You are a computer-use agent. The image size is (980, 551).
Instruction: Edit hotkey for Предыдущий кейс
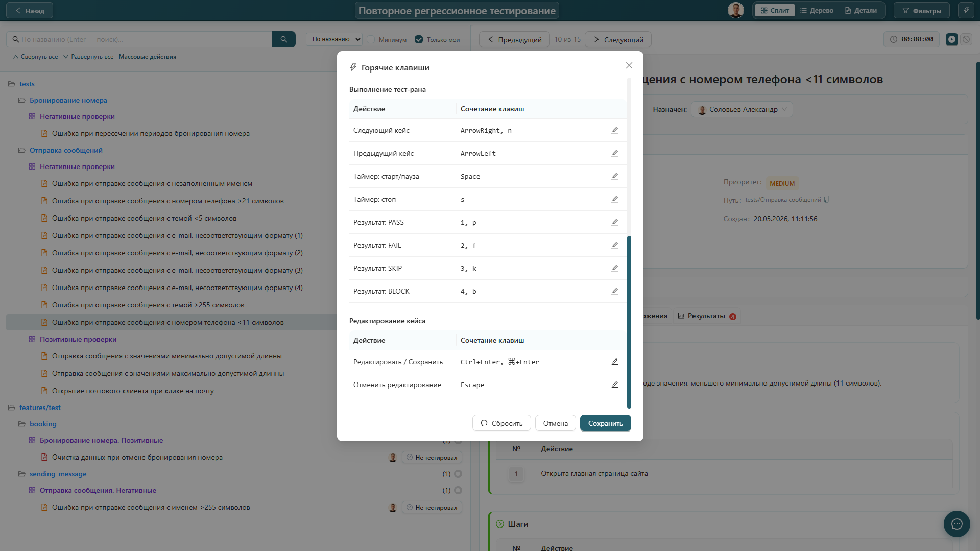coord(615,153)
